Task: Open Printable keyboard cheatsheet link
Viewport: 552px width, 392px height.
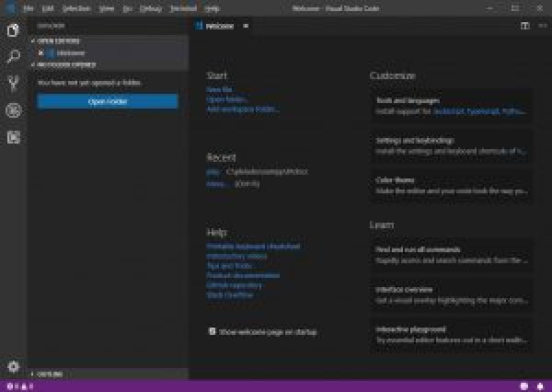Action: 253,247
